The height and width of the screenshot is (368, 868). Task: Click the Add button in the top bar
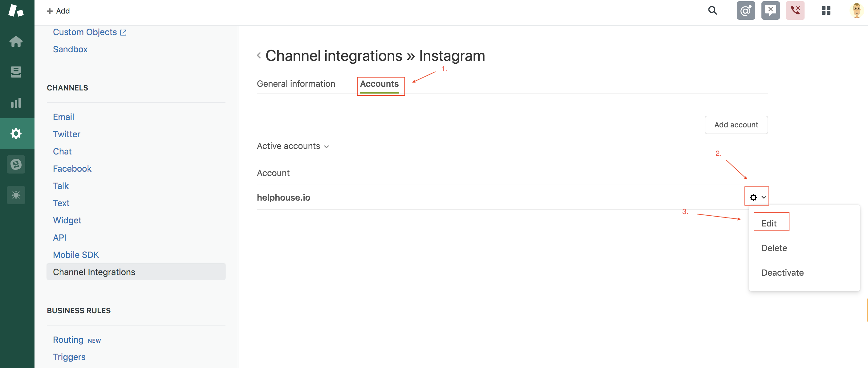point(58,11)
